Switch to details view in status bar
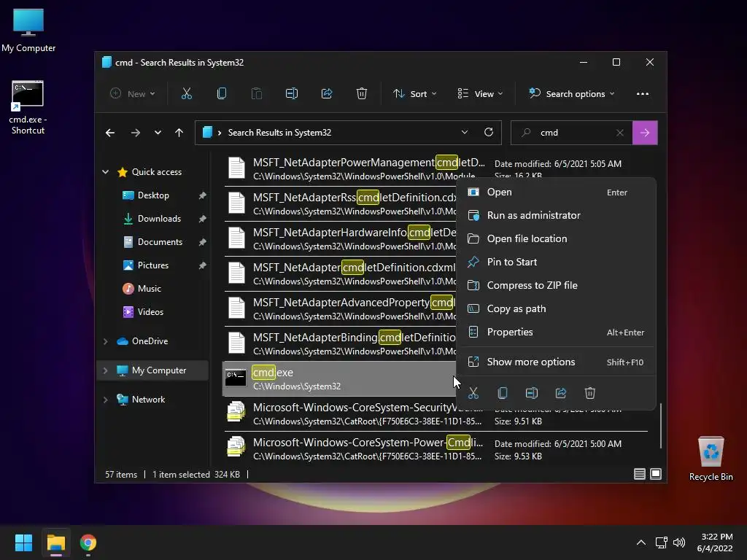 (x=639, y=474)
